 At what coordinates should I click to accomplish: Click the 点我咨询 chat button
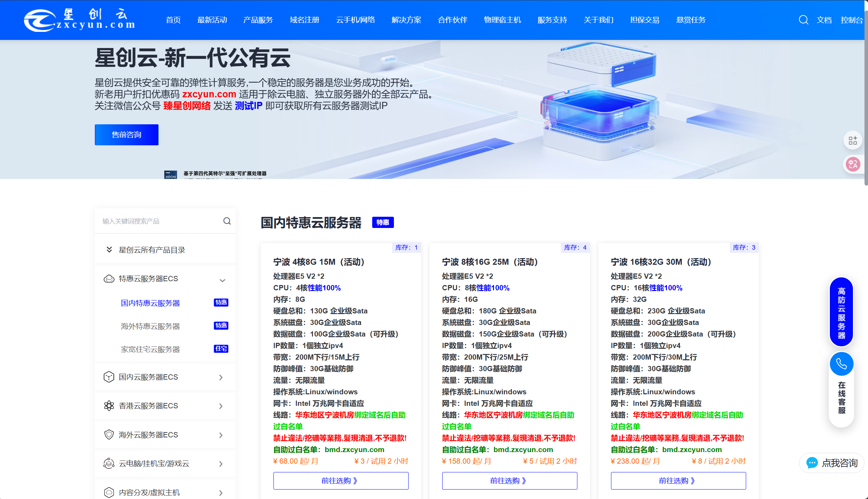tap(832, 463)
